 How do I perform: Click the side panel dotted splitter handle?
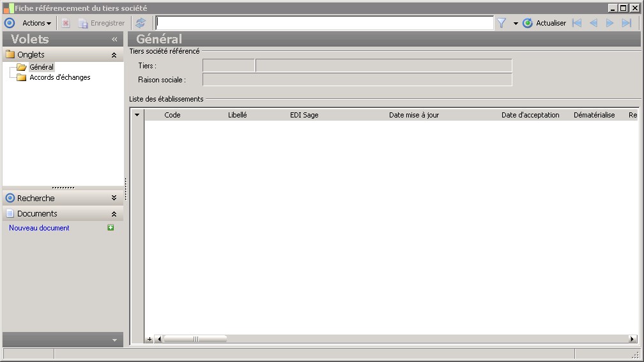click(126, 190)
